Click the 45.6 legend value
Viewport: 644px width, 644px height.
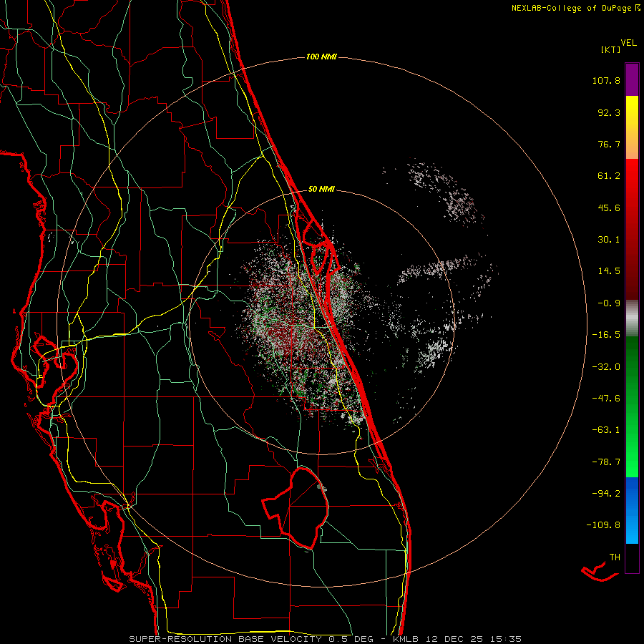tap(609, 208)
